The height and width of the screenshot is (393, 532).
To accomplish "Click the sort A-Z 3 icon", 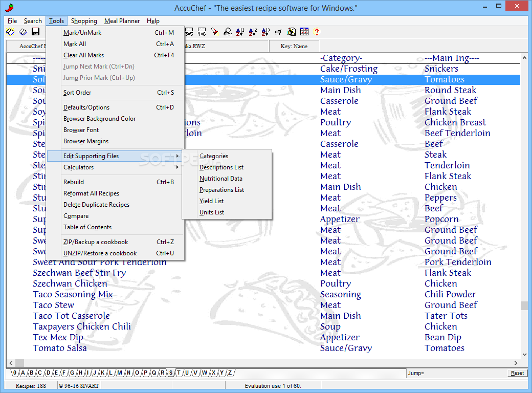I will 265,32.
